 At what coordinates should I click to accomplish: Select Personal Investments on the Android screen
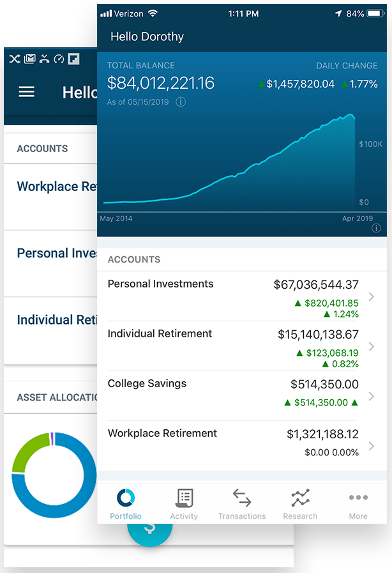point(51,263)
